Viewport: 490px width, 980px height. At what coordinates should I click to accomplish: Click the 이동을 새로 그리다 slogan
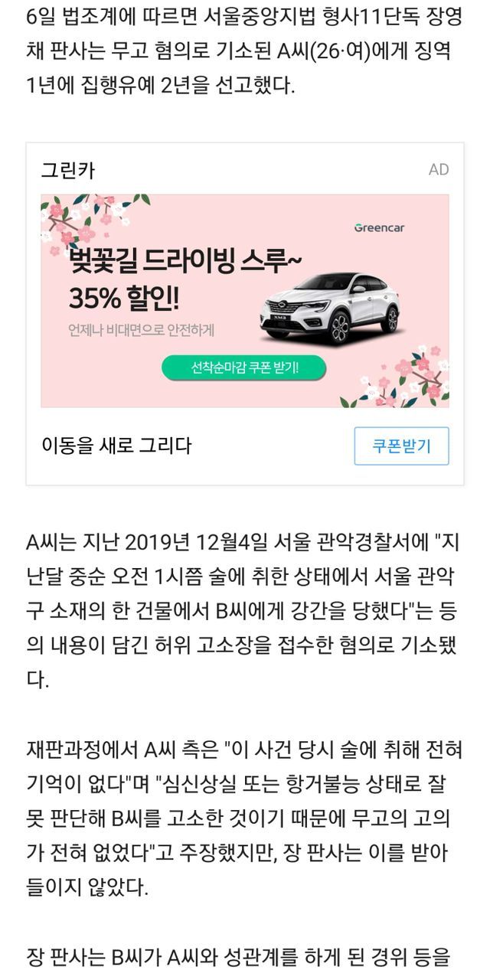116,446
